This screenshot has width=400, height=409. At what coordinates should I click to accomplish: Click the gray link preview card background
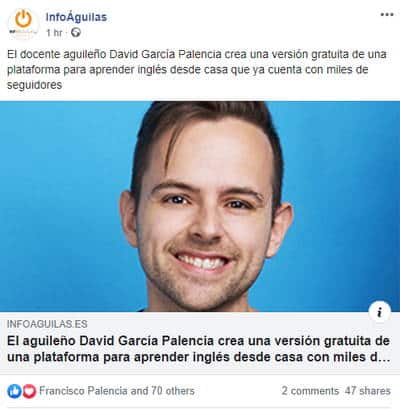[x=200, y=342]
